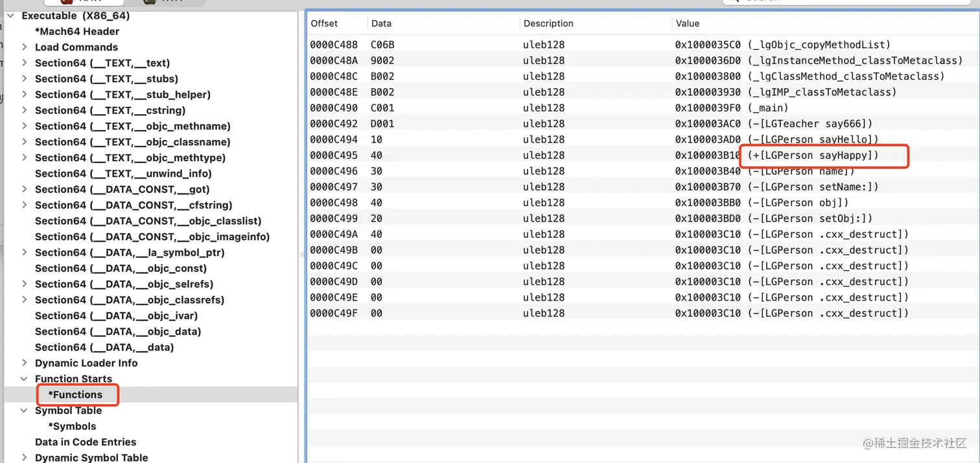Expand Section64 (__DATA,__objc_selrefs) chevron

(x=24, y=284)
